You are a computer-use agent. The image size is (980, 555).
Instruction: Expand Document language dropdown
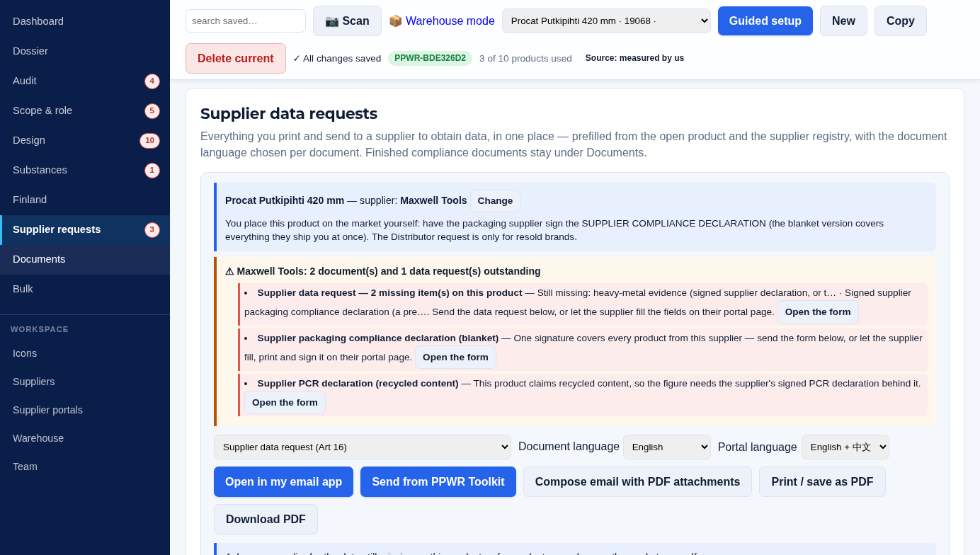(667, 447)
